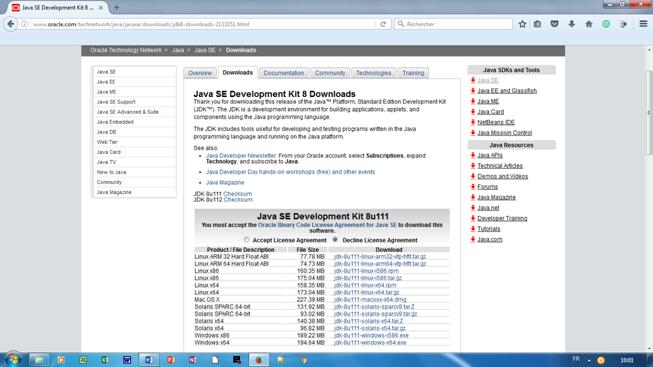Go to the Firefox home icon

tap(589, 24)
